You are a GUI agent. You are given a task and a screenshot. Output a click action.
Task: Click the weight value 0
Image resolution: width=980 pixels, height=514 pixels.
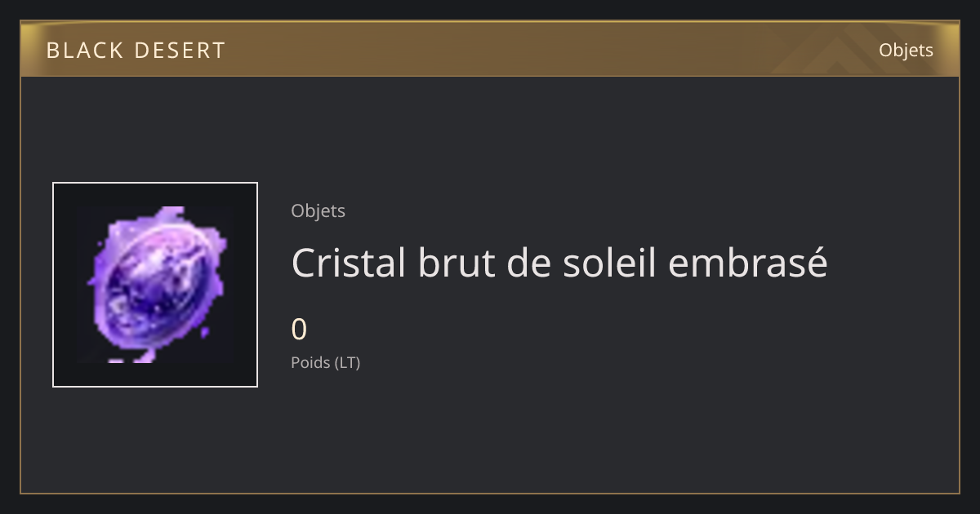pos(299,330)
